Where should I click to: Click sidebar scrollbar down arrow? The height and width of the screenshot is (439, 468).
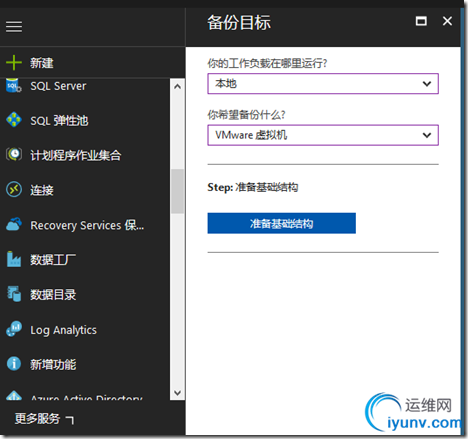(177, 393)
